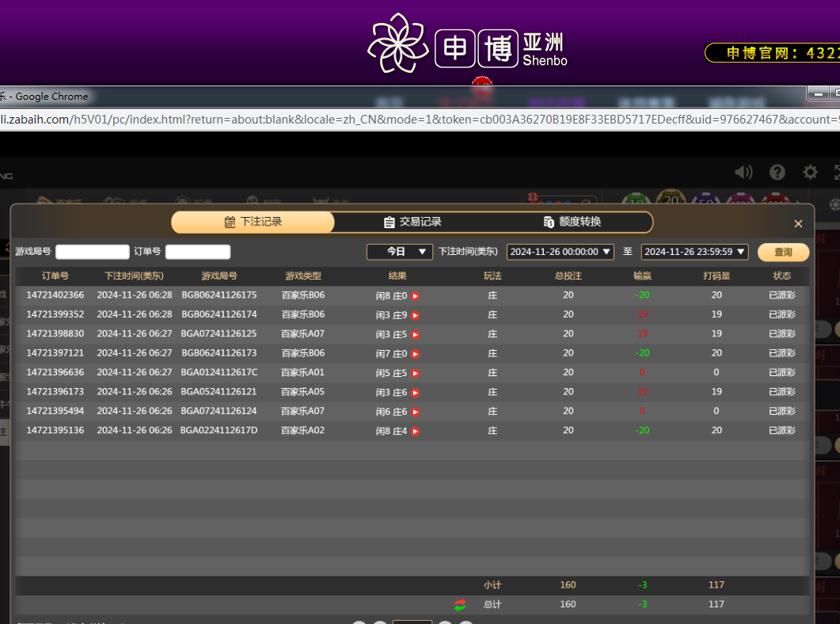Click the refresh totals arrows icon
Screen dimensions: 840x624
[x=460, y=604]
